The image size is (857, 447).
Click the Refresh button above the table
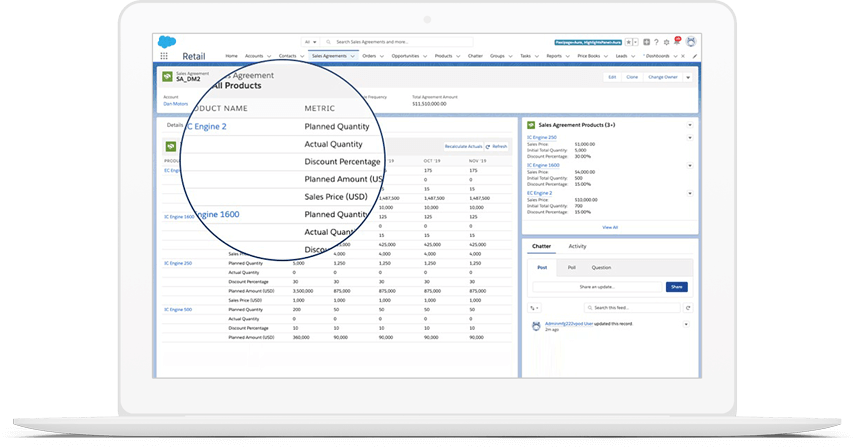click(496, 146)
